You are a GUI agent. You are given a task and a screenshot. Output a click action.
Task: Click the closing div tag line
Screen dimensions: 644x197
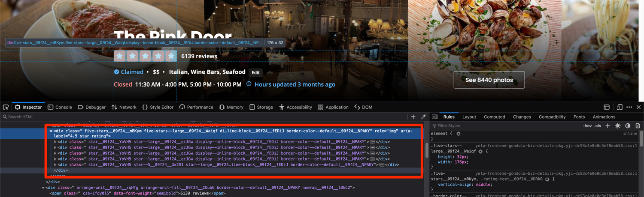61,170
